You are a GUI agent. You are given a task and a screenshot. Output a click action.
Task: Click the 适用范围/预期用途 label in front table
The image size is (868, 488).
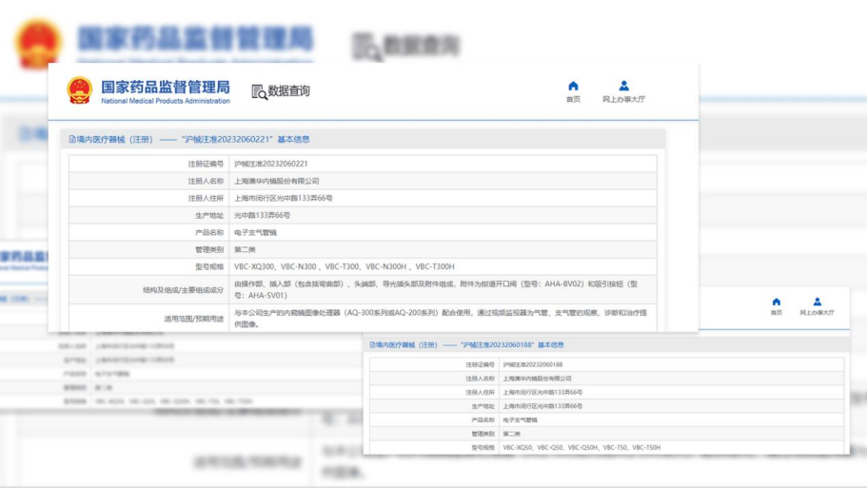click(x=194, y=319)
